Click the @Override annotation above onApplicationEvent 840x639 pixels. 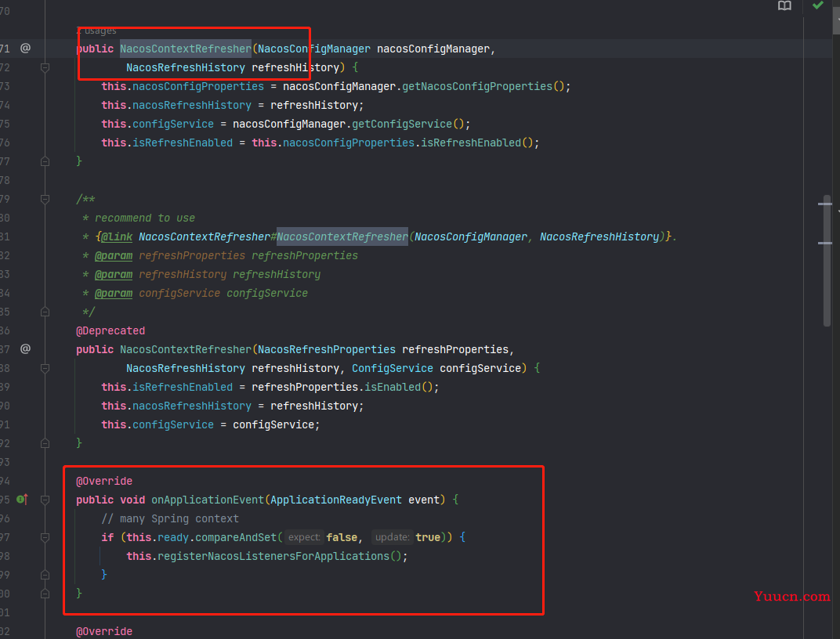point(104,481)
